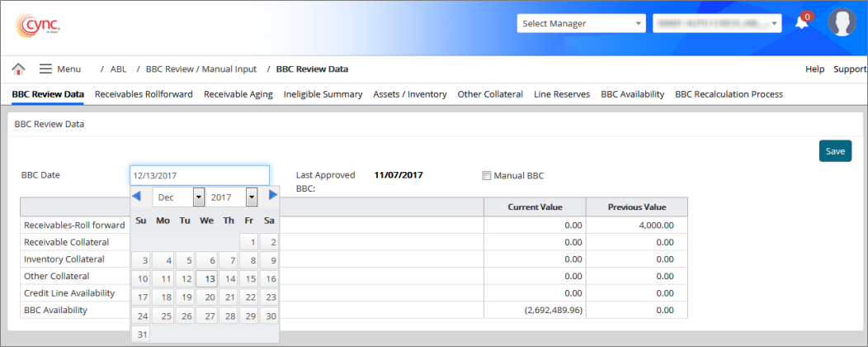This screenshot has height=347, width=868.
Task: Advance calendar to next month
Action: coord(273,196)
